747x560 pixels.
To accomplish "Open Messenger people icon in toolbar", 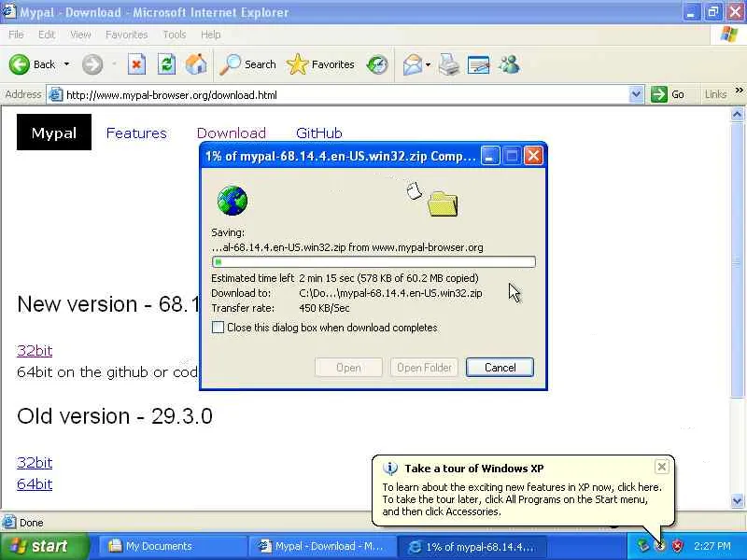I will point(509,64).
